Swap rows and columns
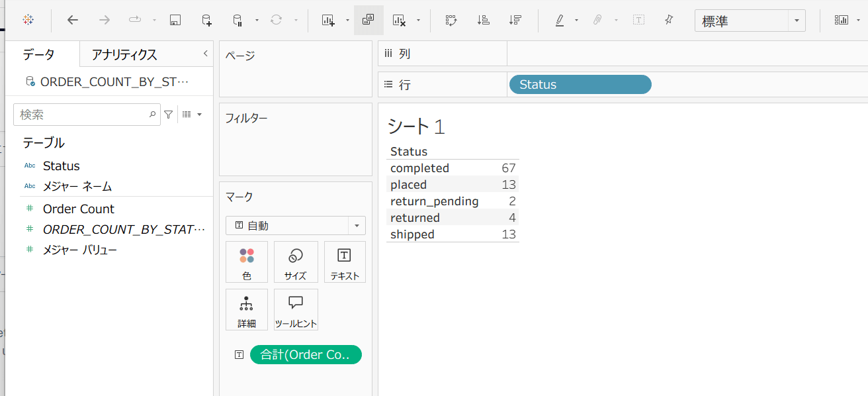This screenshot has width=868, height=396. (451, 20)
